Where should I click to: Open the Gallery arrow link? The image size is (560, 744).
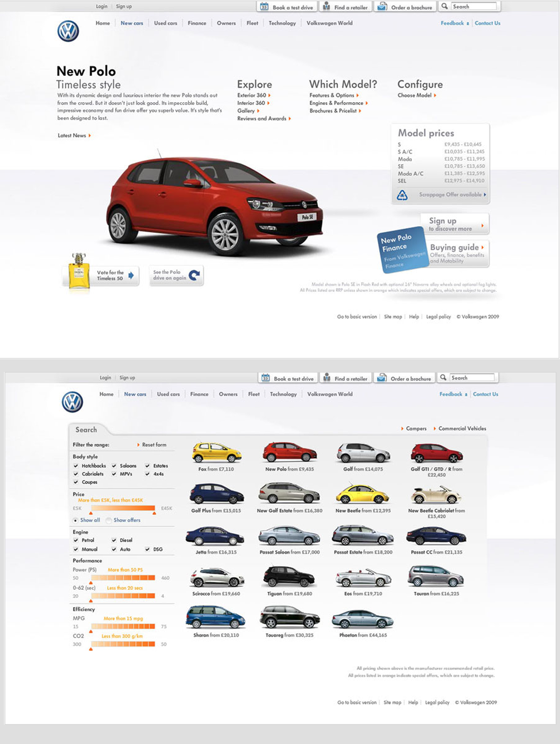point(248,111)
